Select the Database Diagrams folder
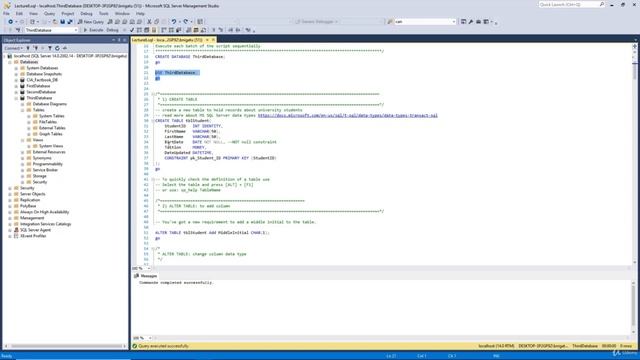 [x=49, y=104]
